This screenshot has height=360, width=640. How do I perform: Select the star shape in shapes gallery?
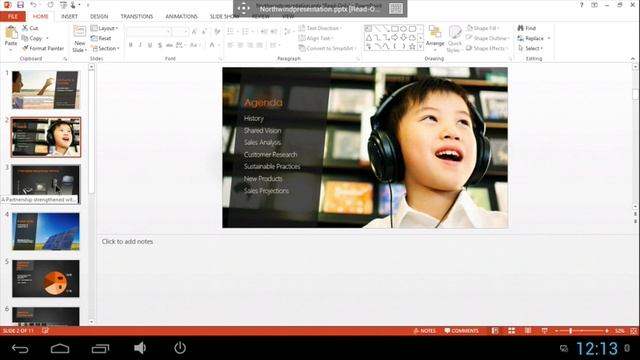tap(412, 47)
